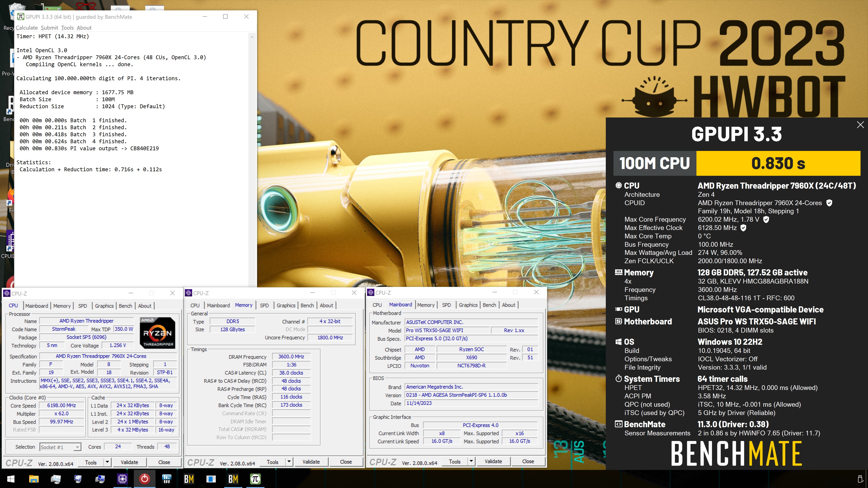
Task: Click Tools button in the CPU-Z Memory window
Action: (273, 462)
